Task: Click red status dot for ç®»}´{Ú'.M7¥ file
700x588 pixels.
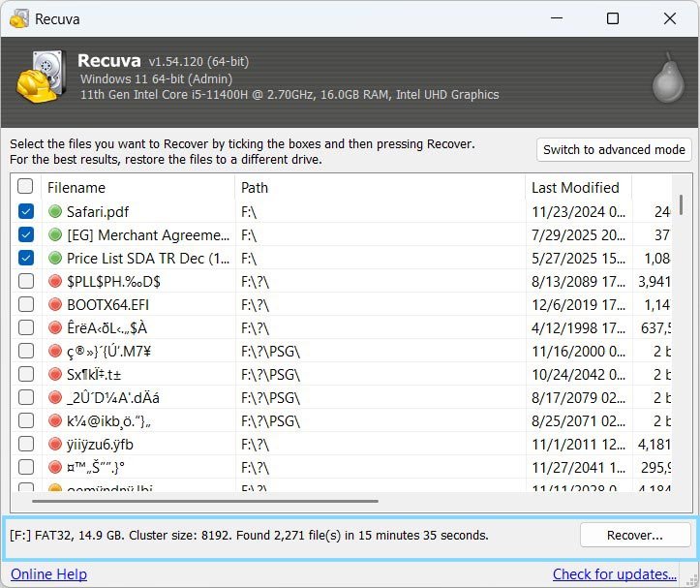Action: [x=55, y=351]
